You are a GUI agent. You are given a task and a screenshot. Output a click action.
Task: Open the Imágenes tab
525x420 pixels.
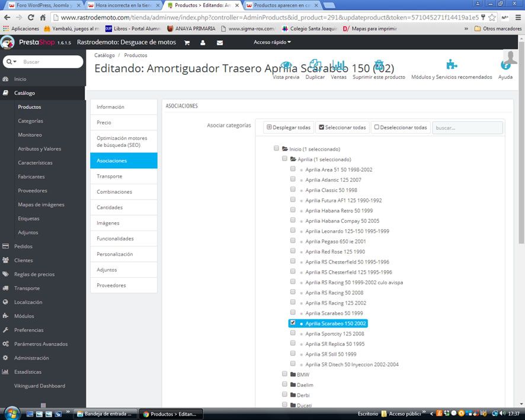point(124,223)
